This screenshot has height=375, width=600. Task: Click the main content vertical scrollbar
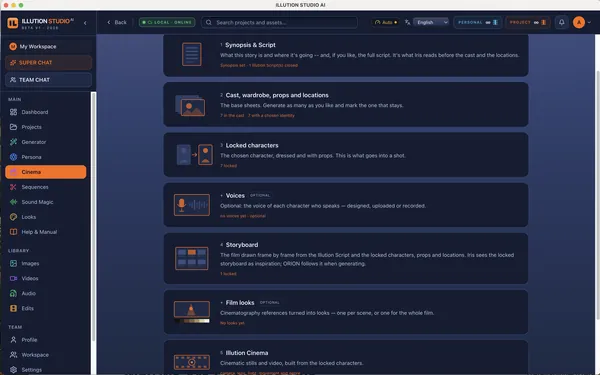coord(597,195)
